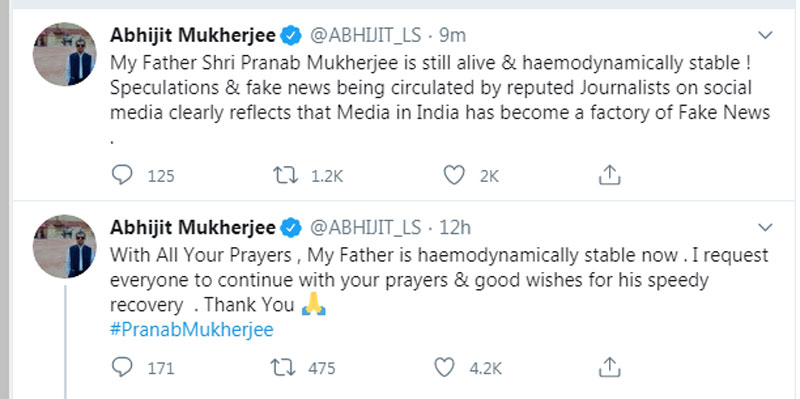Reply to the 9m-old tweet
This screenshot has width=800, height=399.
coord(122,175)
